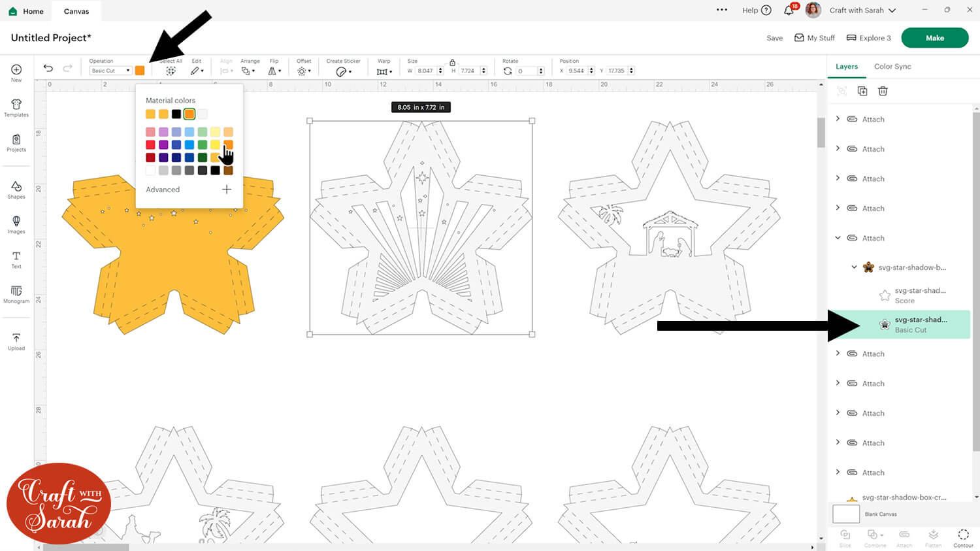The image size is (980, 551).
Task: Click the Advanced color option
Action: pos(163,190)
